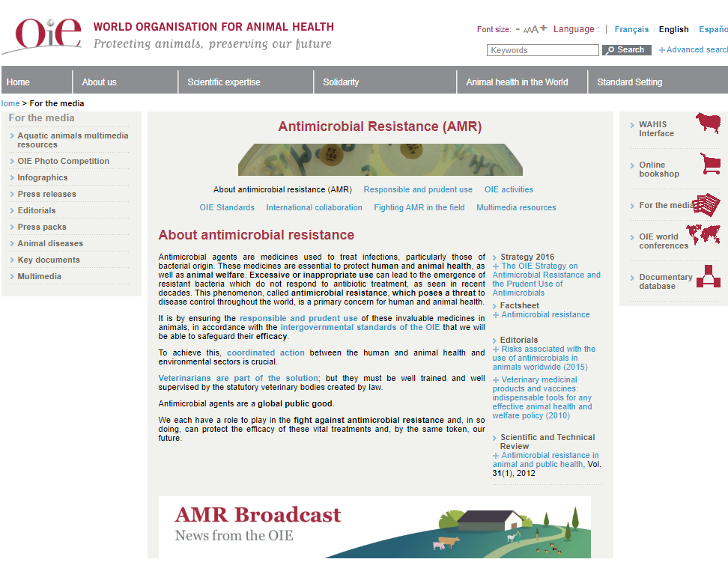Open OIE Photo Competition
The image size is (728, 580).
[x=63, y=161]
